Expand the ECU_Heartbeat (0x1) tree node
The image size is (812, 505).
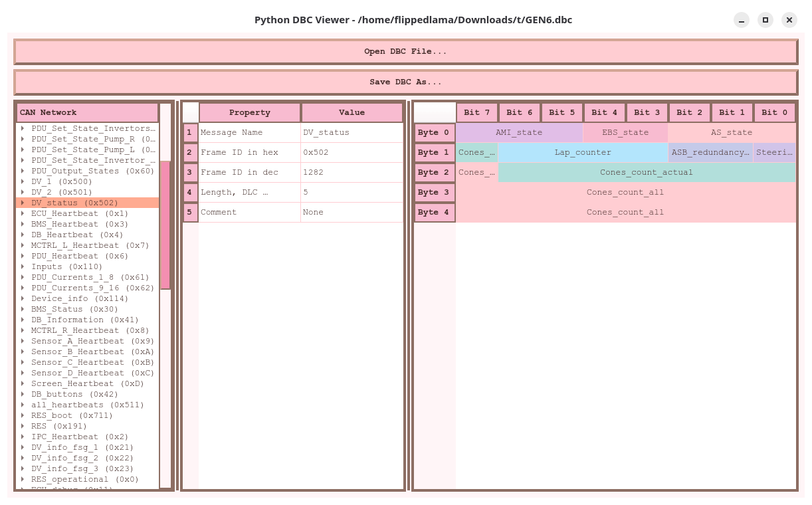pos(22,213)
